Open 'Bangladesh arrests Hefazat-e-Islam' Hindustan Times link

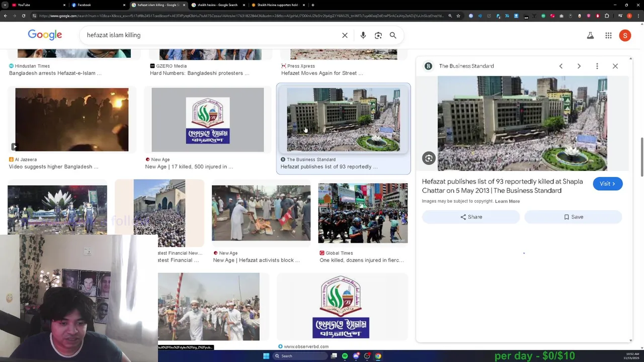click(55, 73)
